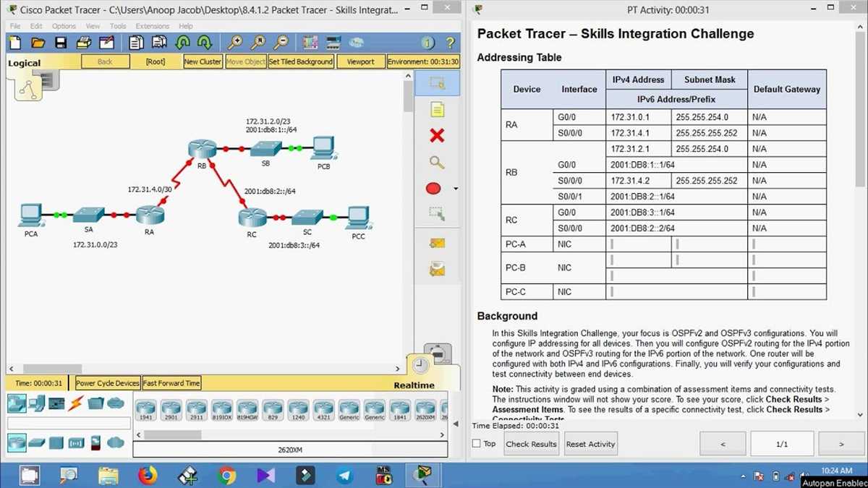Check the Top checkbox
Screen dimensions: 868x488
coord(476,444)
